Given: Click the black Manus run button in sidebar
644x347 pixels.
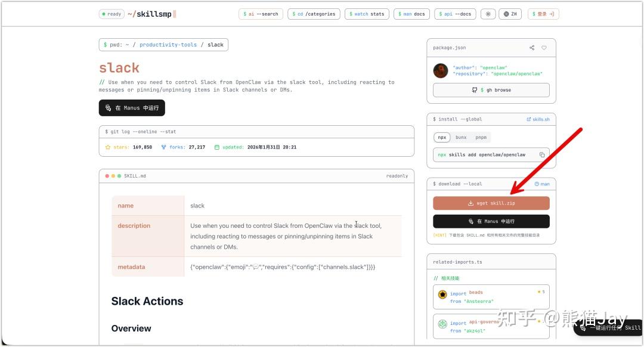Looking at the screenshot, I should pos(491,221).
